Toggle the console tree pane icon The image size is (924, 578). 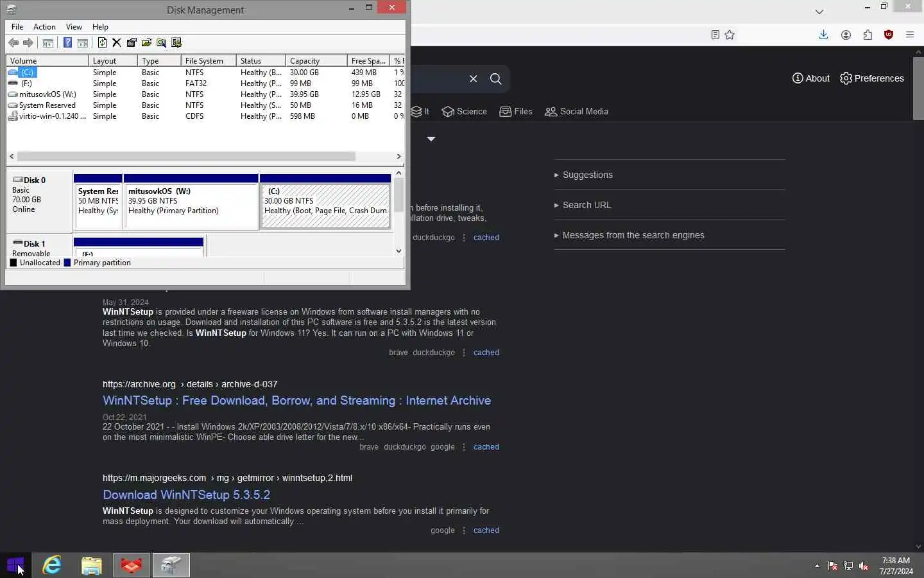pyautogui.click(x=48, y=43)
